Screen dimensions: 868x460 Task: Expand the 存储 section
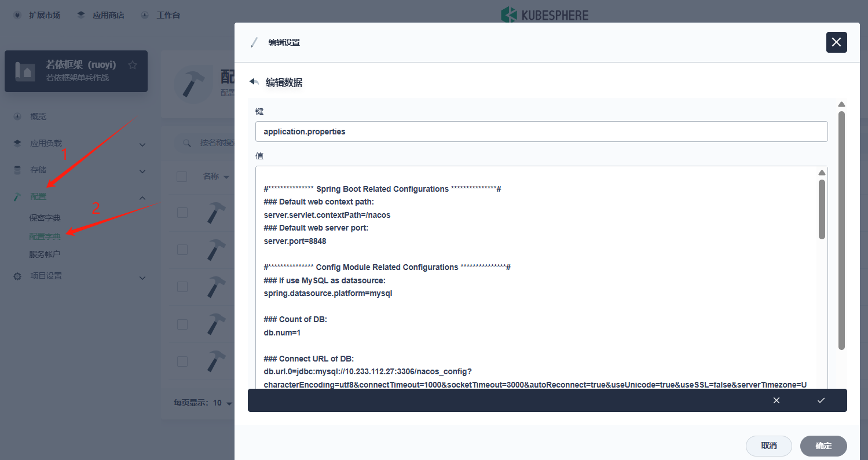(x=142, y=171)
